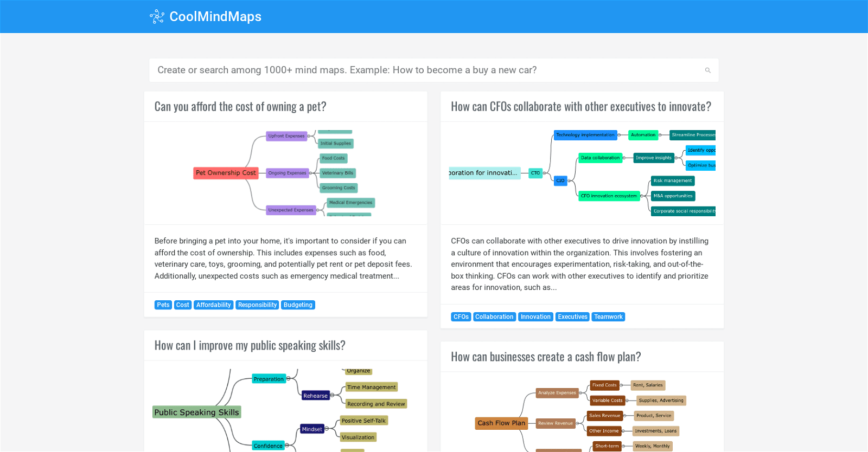The height and width of the screenshot is (452, 868).
Task: Select the CFOs tag
Action: (461, 317)
